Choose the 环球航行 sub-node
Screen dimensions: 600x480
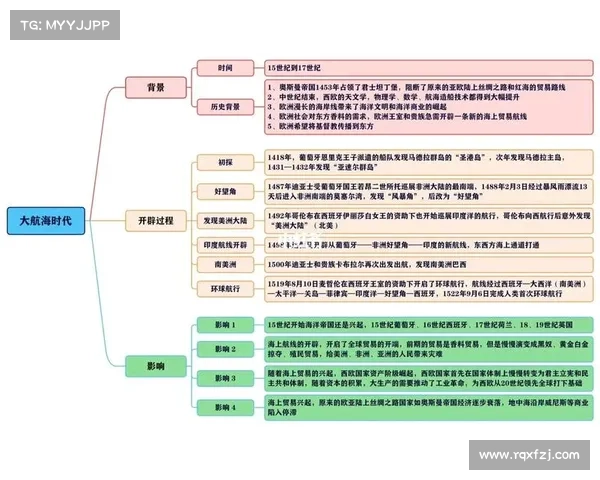coord(225,289)
